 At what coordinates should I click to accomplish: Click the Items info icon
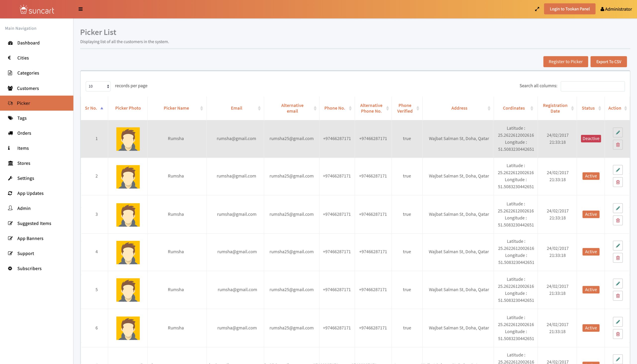point(9,148)
